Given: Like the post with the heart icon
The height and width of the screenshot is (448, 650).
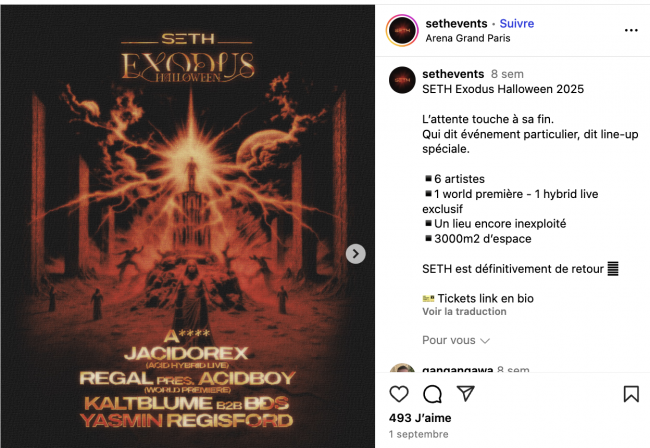Looking at the screenshot, I should click(x=399, y=394).
